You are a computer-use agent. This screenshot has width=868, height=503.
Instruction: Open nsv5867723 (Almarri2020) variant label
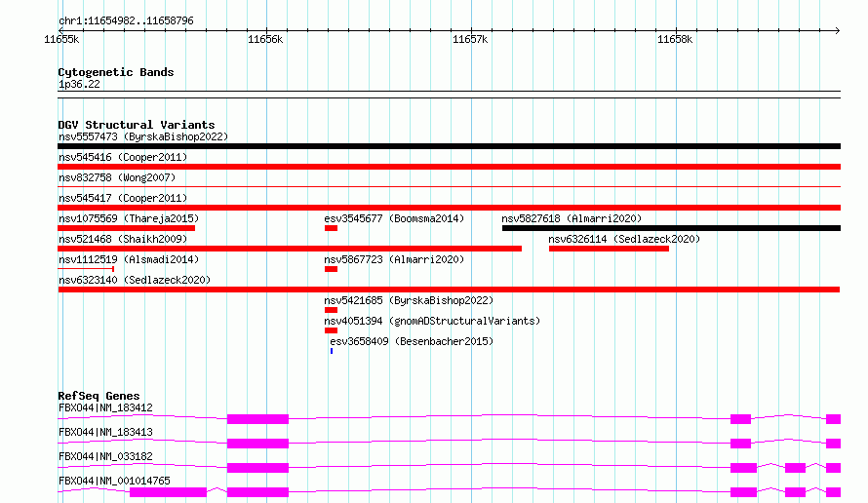pyautogui.click(x=394, y=259)
